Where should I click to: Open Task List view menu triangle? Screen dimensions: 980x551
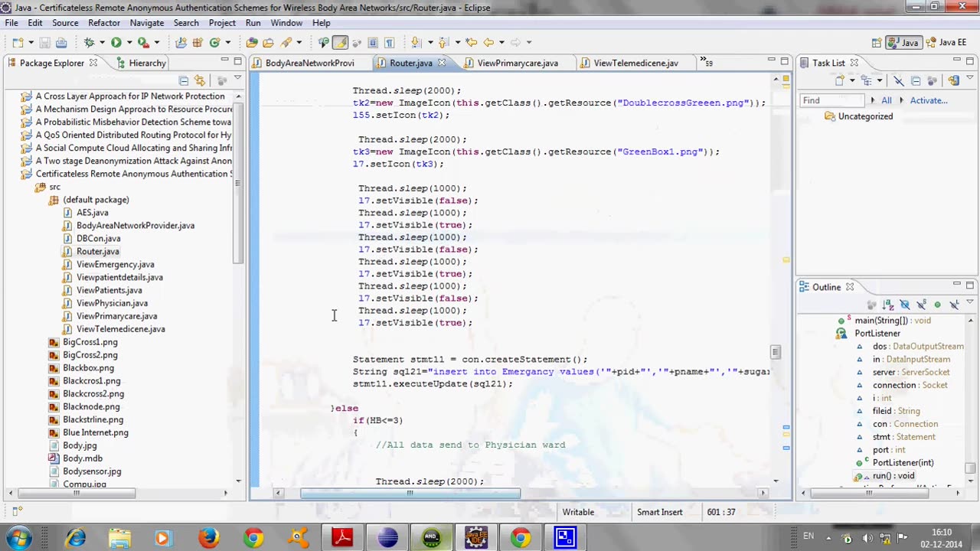[x=970, y=77]
